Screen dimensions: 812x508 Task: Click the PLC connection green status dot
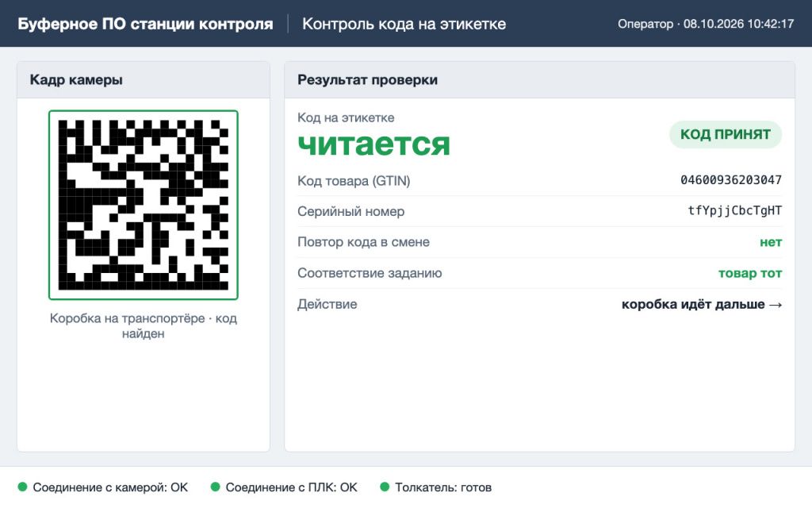[x=216, y=487]
